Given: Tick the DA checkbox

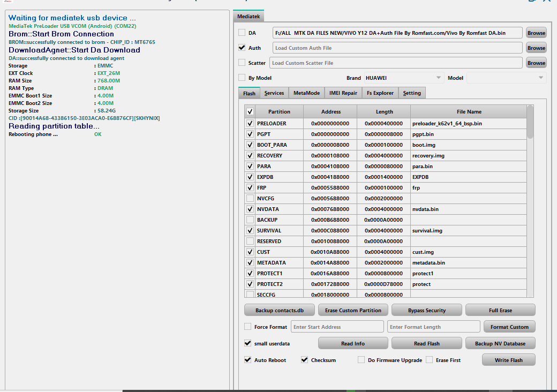Looking at the screenshot, I should (x=242, y=33).
